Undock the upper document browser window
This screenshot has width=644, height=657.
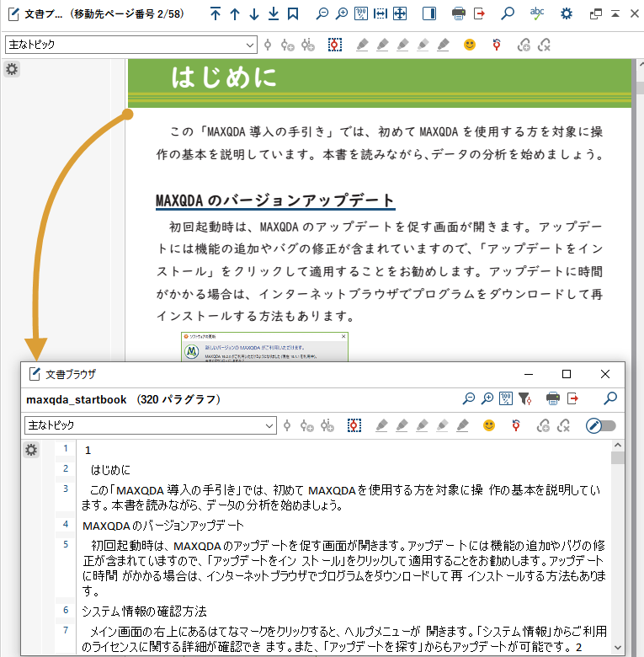pos(595,13)
